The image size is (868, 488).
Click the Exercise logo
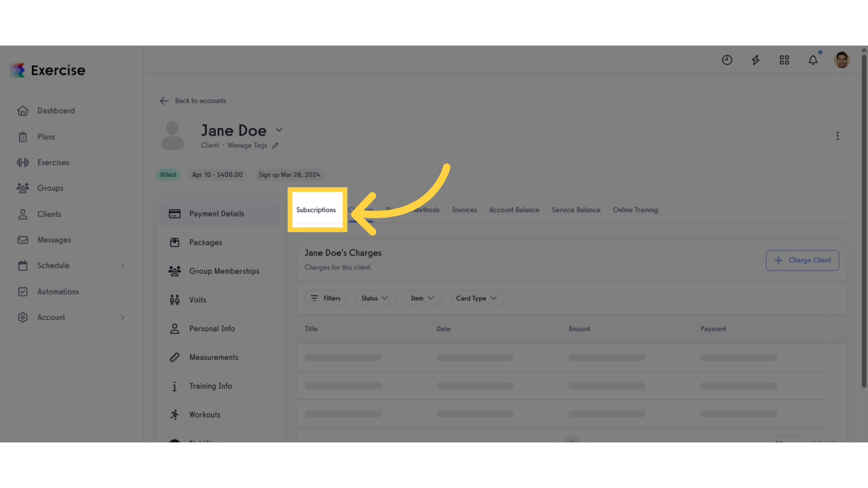pos(48,70)
